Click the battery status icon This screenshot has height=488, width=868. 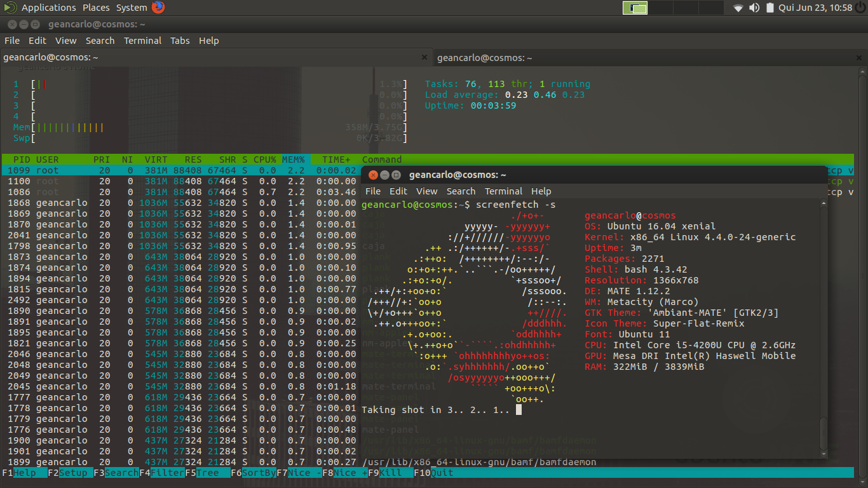pos(770,8)
